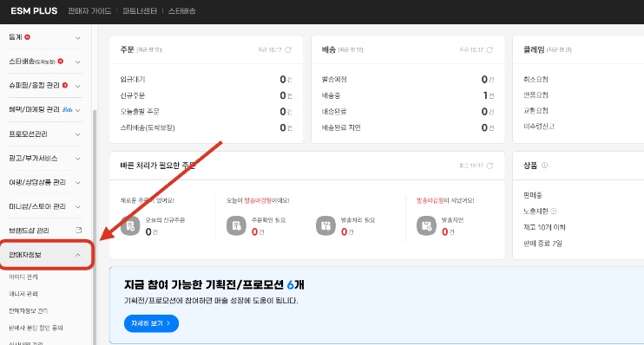The image size is (644, 345).
Task: Click the sidebar vertical scrollbar
Action: 95,227
